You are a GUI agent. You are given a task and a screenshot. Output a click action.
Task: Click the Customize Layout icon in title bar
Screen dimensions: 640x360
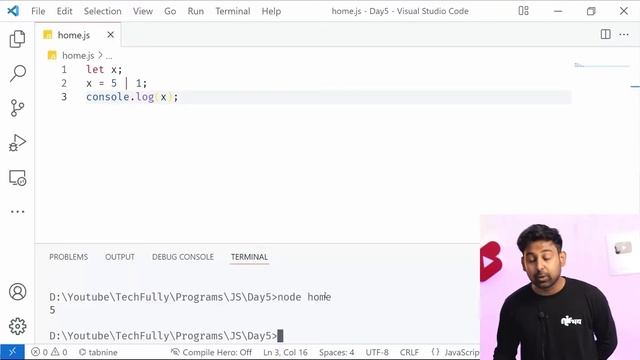[x=523, y=11]
